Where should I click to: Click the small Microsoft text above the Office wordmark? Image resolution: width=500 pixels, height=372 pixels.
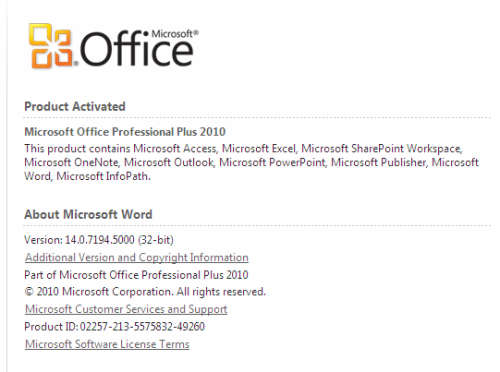[x=175, y=34]
